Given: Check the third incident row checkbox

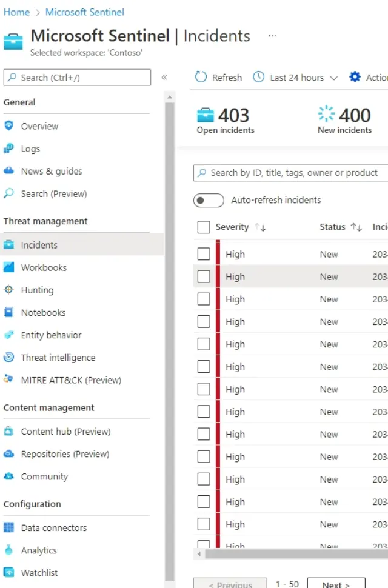Looking at the screenshot, I should point(204,299).
